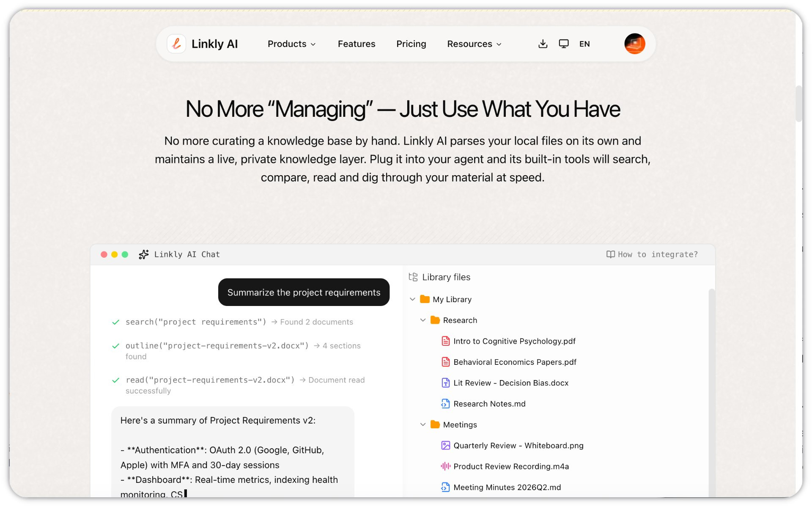Collapse the My Library tree chevron
The height and width of the screenshot is (507, 812).
pos(412,299)
